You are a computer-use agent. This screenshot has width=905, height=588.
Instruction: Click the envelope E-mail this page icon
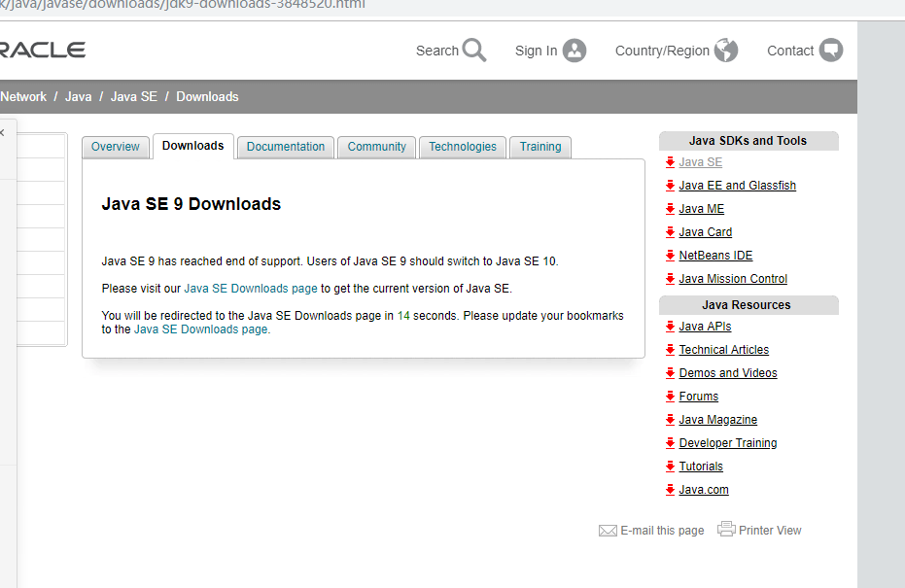[608, 531]
